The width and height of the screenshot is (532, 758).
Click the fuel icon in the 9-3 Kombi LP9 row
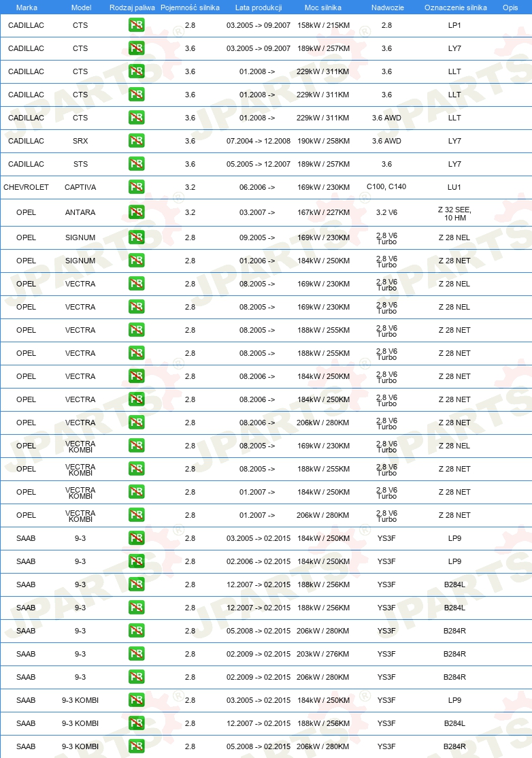tap(137, 700)
